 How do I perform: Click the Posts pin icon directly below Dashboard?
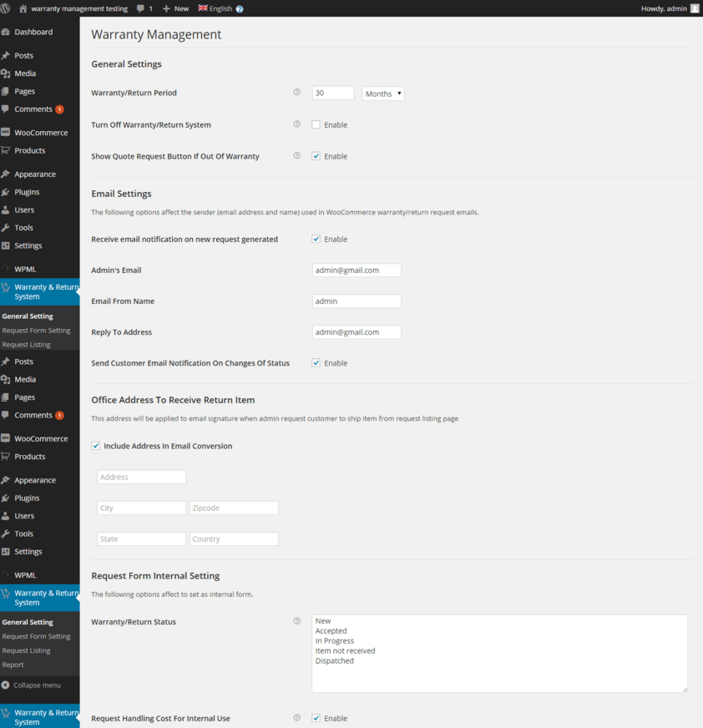(6, 55)
